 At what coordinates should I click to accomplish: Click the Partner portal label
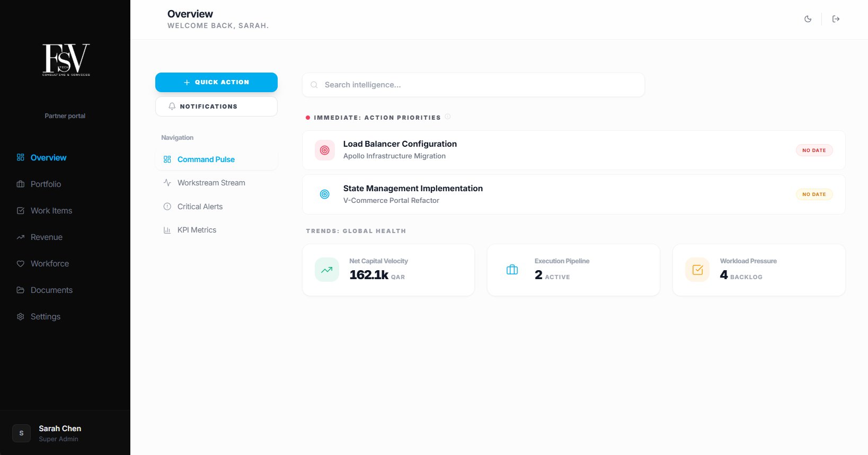pyautogui.click(x=65, y=116)
